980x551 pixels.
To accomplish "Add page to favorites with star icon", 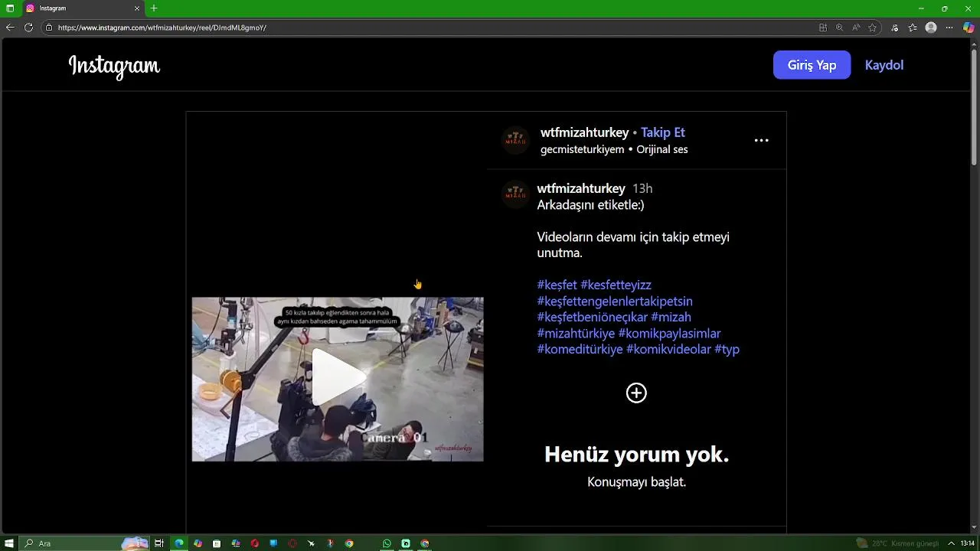I will click(x=872, y=28).
